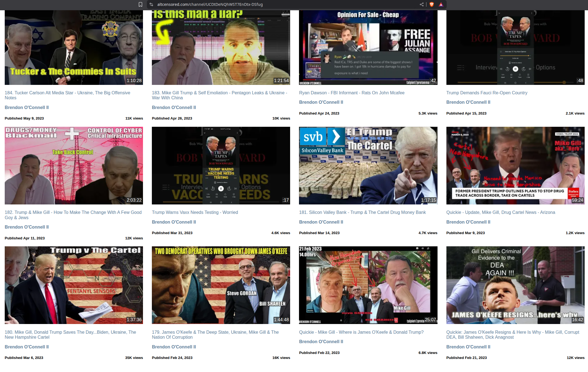The image size is (588, 372).
Task: Open James O'Keefe Resigns thumbnail
Action: point(515,285)
